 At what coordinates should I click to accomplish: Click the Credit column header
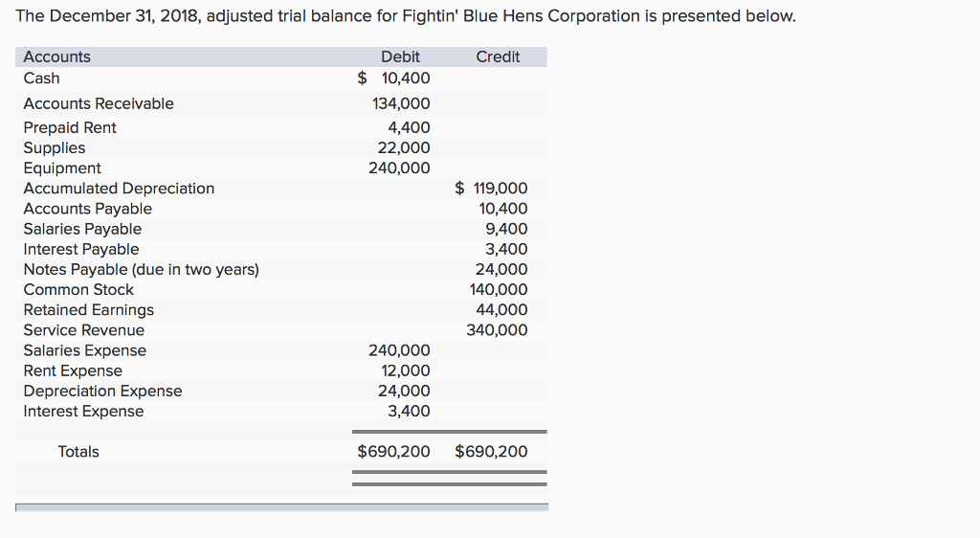tap(498, 57)
